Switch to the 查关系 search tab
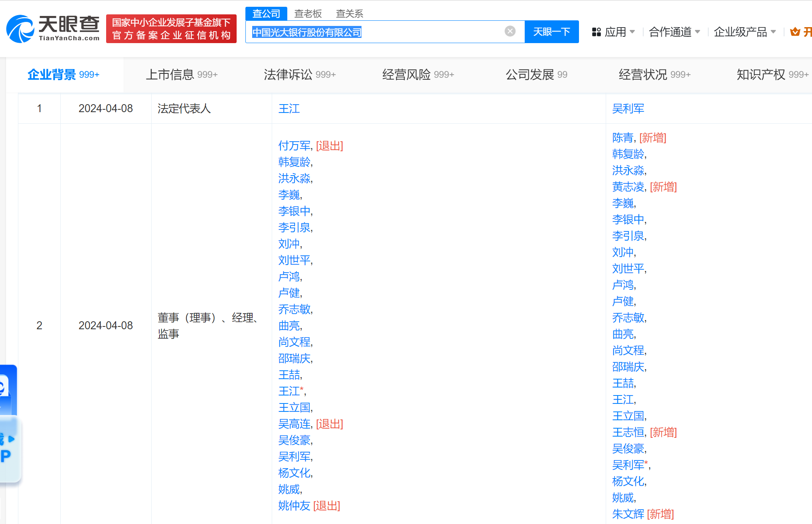Screen dimensions: 812x524 [350, 14]
